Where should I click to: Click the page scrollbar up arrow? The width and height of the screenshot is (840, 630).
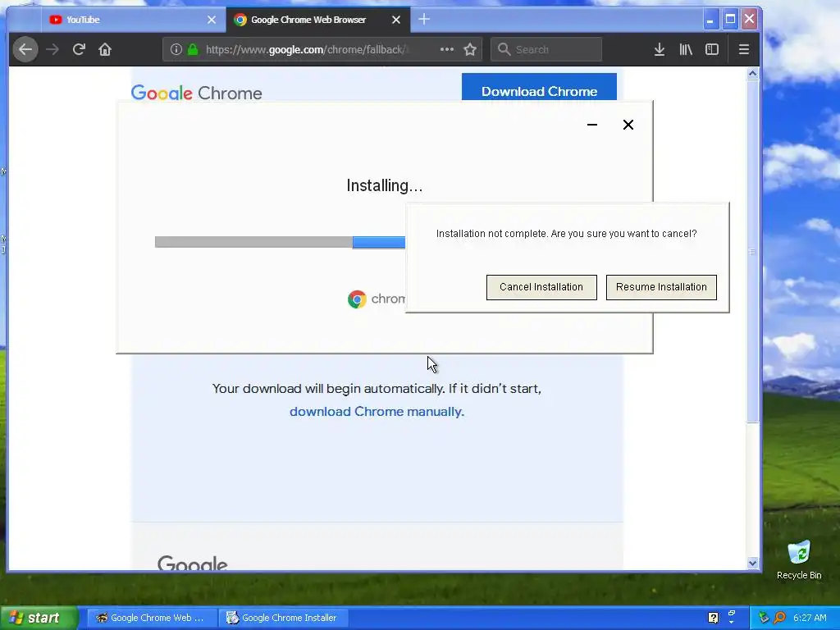pyautogui.click(x=753, y=74)
